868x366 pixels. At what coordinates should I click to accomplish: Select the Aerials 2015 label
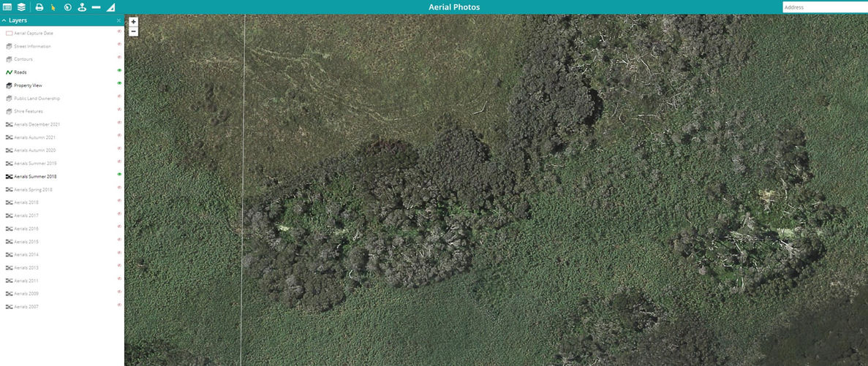(x=26, y=242)
